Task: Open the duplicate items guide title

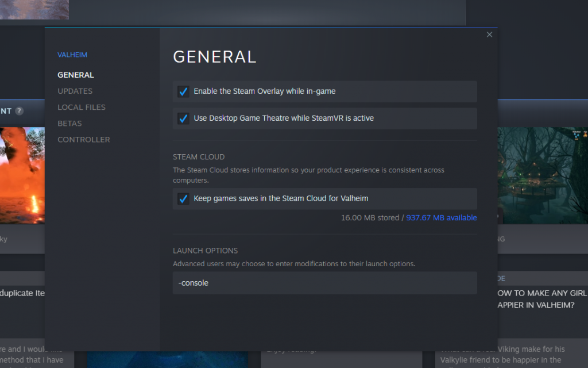Action: (22, 293)
